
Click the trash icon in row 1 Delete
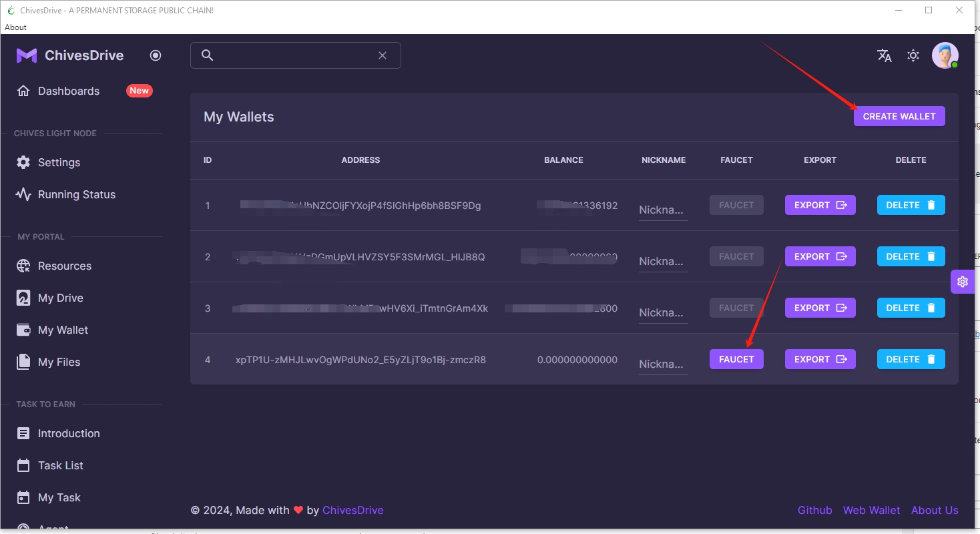[931, 205]
